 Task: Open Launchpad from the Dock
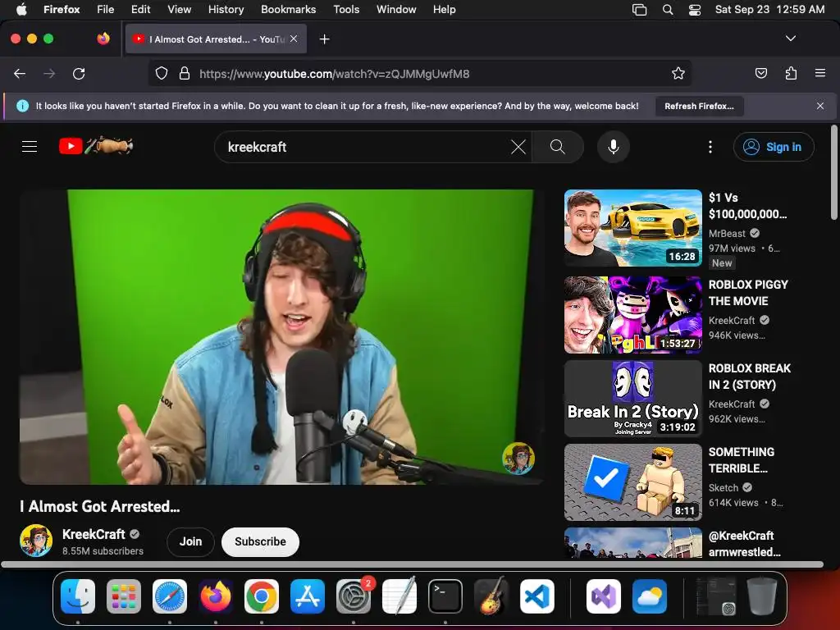tap(124, 596)
